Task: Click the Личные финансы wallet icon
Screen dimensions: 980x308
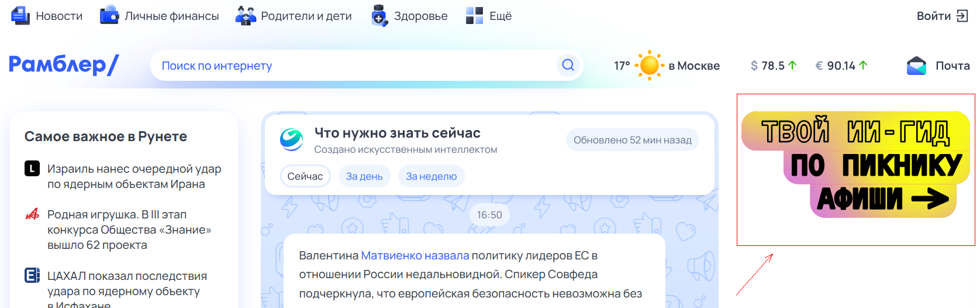Action: [109, 16]
